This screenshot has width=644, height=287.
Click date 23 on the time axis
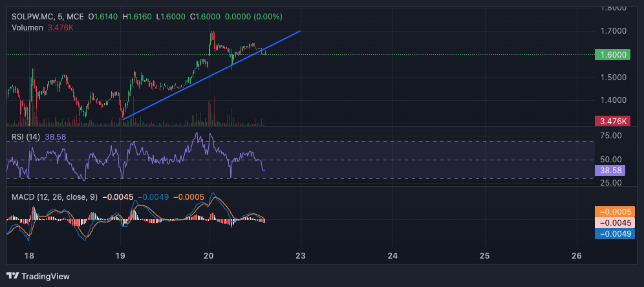[x=301, y=256]
